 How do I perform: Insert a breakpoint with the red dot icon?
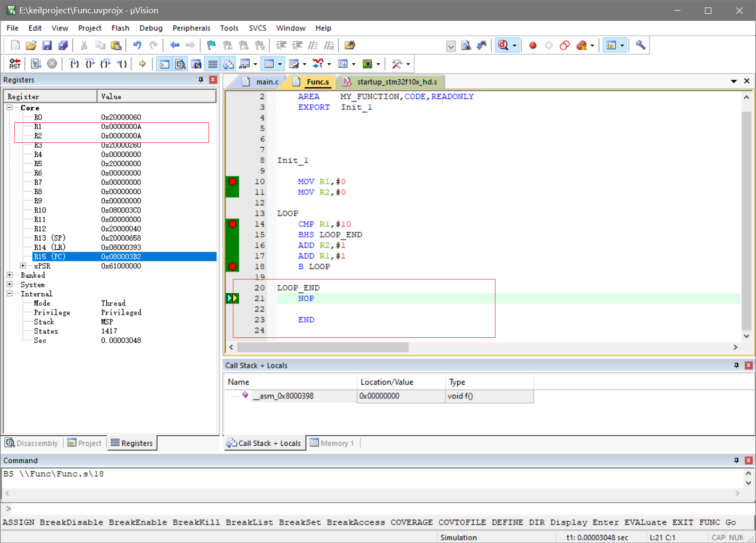pyautogui.click(x=533, y=46)
